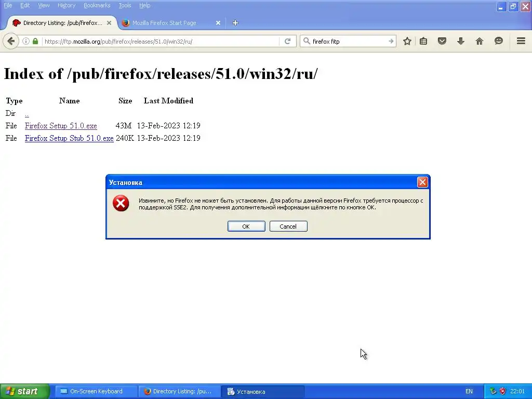
Task: Click the red security shield tray icon
Action: tap(502, 391)
